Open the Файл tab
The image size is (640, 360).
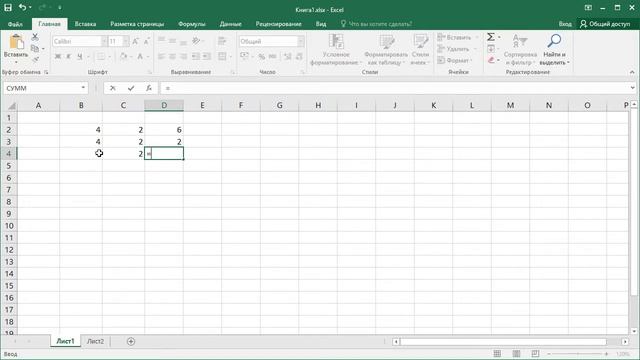point(15,24)
